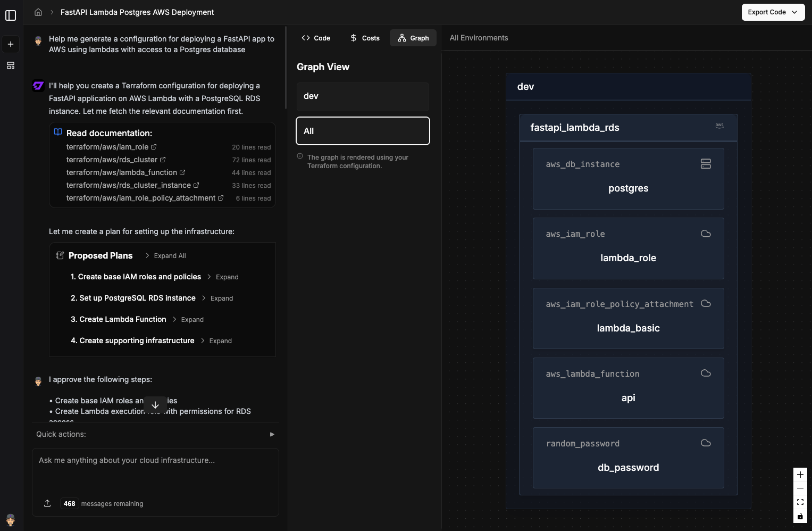Fit graph to view
The image size is (812, 531).
[800, 502]
